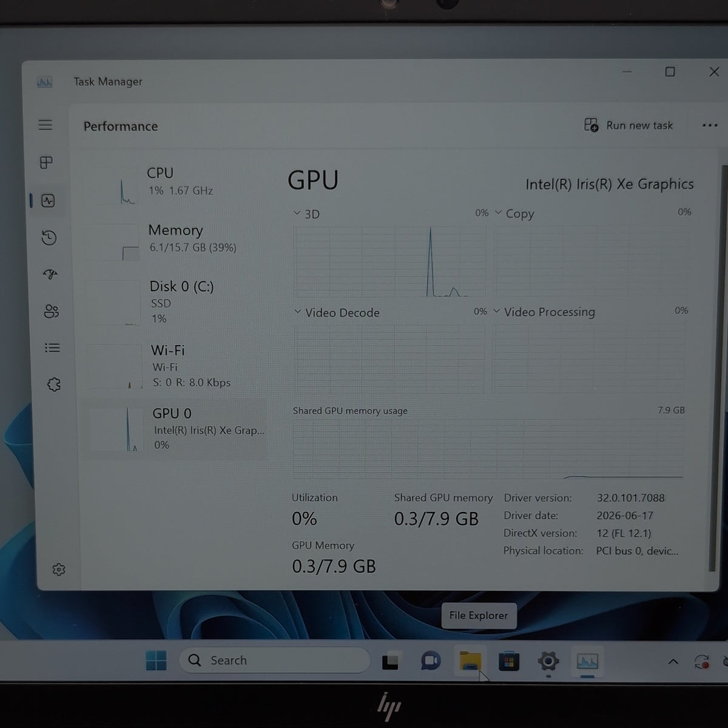Maximize the Task Manager window
Viewport: 728px width, 728px height.
[x=670, y=72]
